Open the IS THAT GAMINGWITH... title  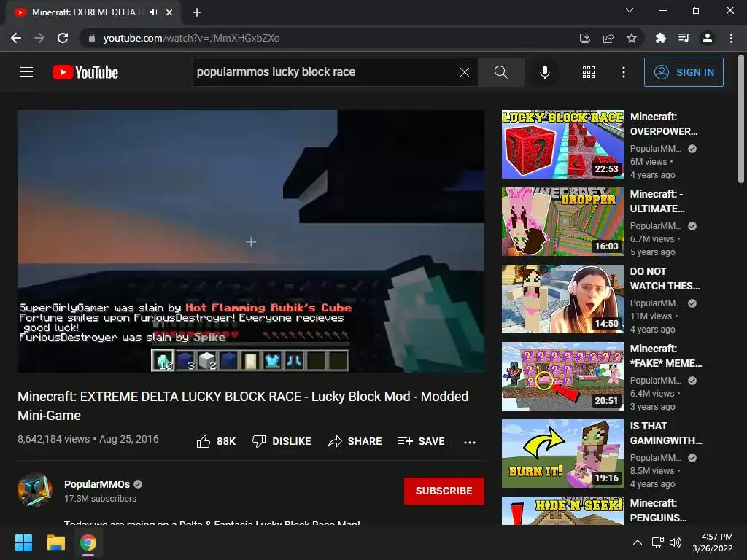coord(666,433)
